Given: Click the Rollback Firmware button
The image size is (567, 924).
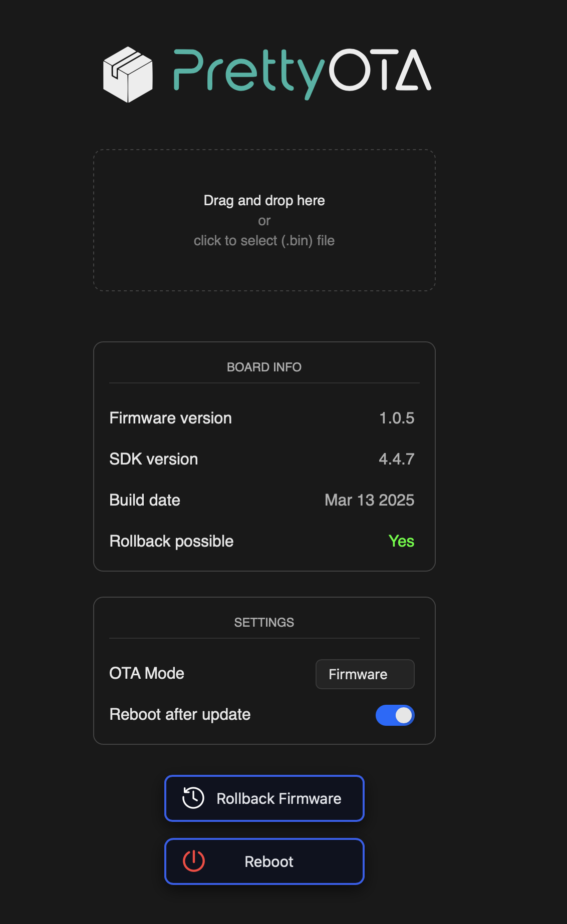Looking at the screenshot, I should pos(264,798).
